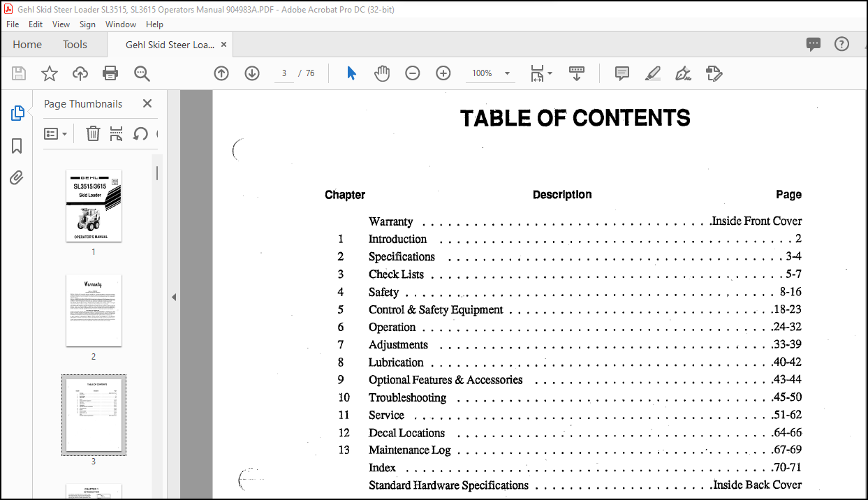The height and width of the screenshot is (500, 868).
Task: Open the Help menu
Action: tap(154, 24)
